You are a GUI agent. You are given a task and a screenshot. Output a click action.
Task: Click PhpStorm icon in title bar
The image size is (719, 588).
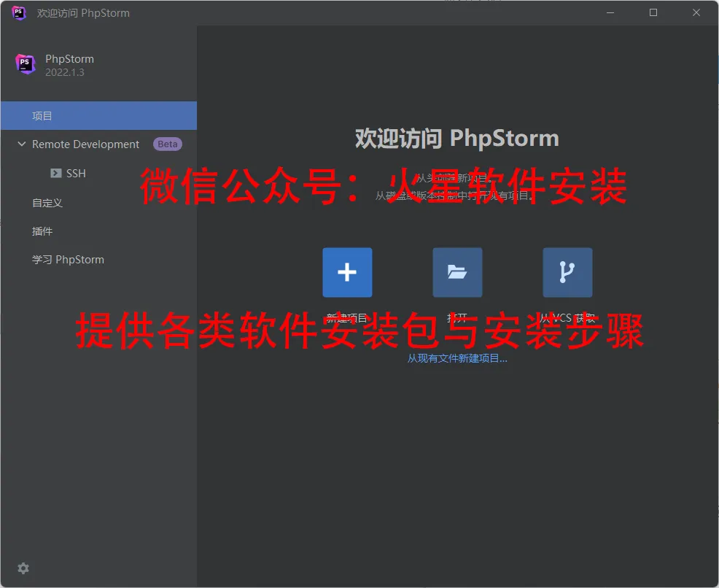(x=19, y=13)
